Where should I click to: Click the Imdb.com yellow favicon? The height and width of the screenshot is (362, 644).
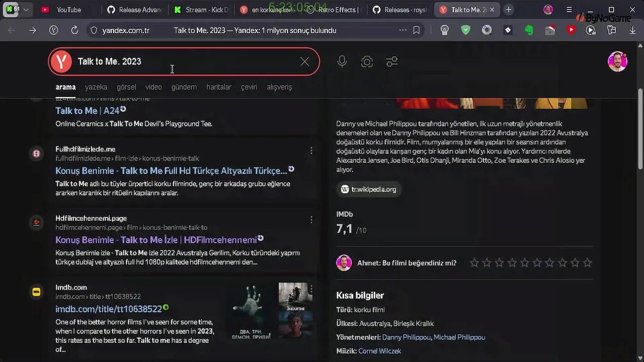36,292
